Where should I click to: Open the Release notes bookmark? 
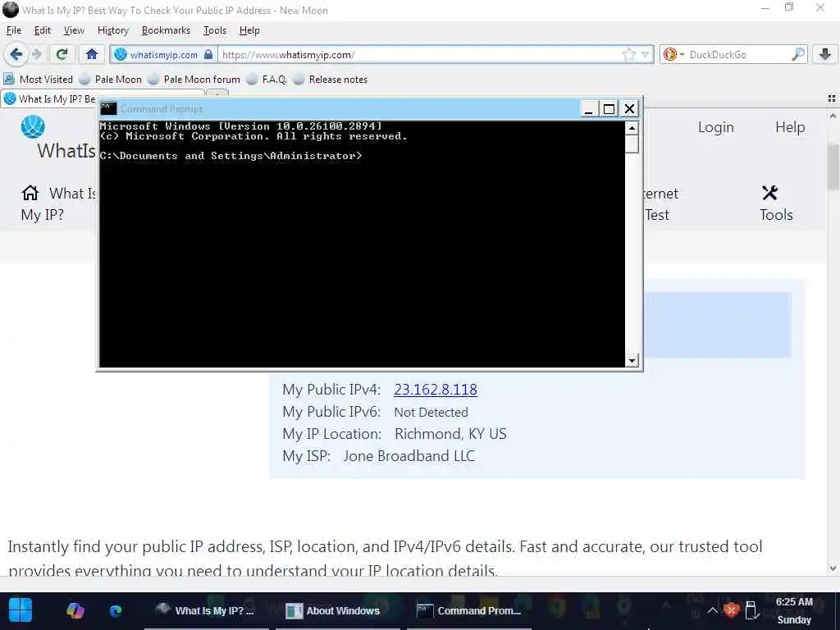click(x=331, y=80)
